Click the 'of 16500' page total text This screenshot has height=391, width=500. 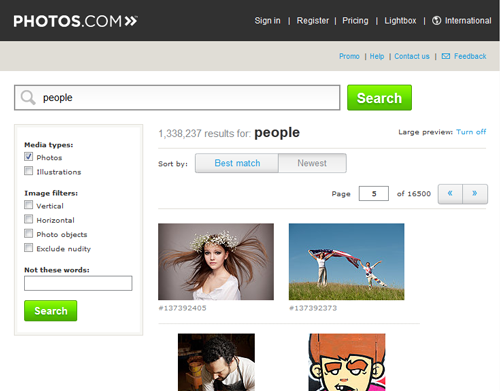(414, 194)
